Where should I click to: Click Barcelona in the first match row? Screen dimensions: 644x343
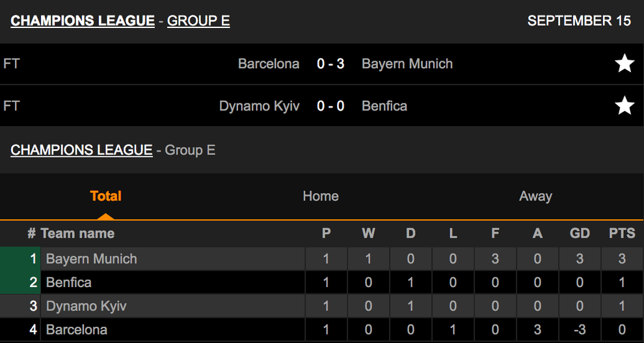[269, 64]
